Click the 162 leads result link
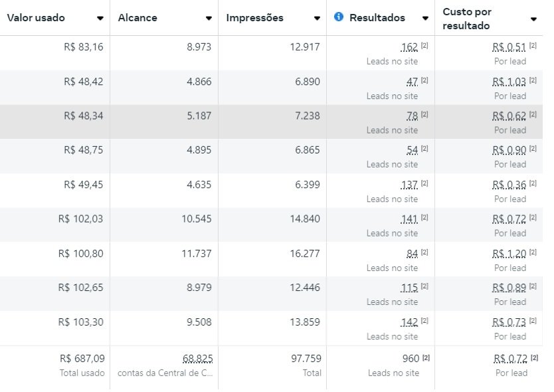This screenshot has width=554, height=392. coord(409,47)
